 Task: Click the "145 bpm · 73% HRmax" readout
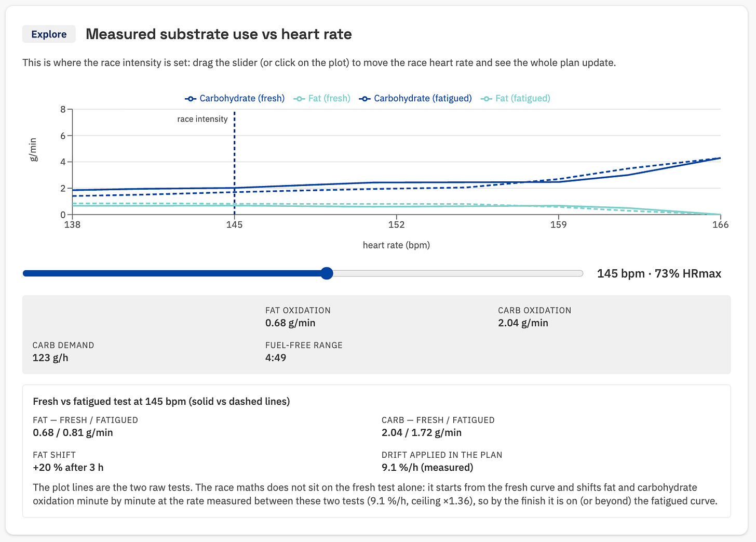point(659,274)
